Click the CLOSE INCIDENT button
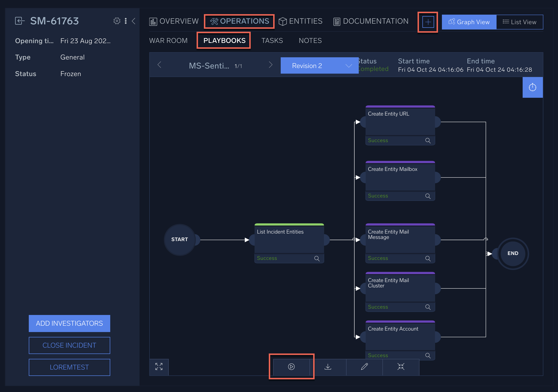The image size is (558, 392). [69, 345]
